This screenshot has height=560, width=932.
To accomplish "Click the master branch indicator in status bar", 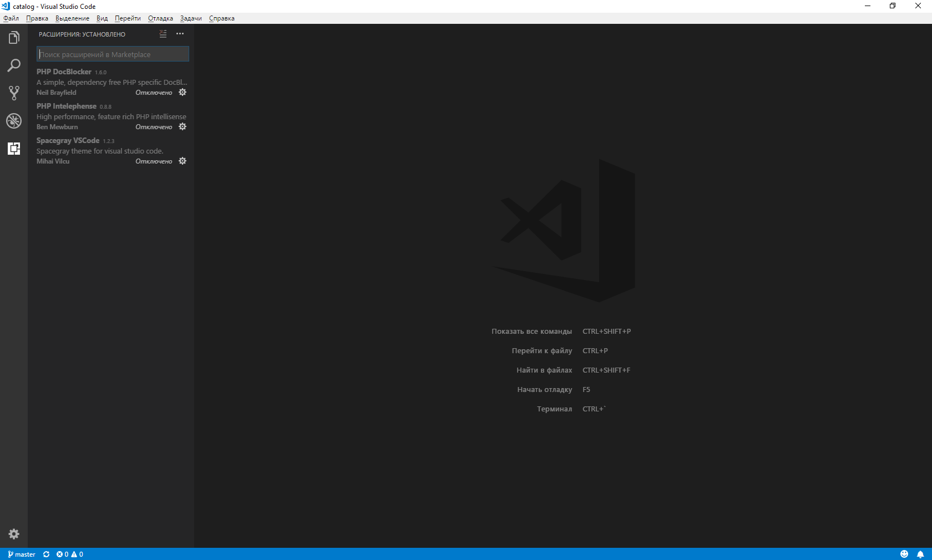I will [x=22, y=554].
